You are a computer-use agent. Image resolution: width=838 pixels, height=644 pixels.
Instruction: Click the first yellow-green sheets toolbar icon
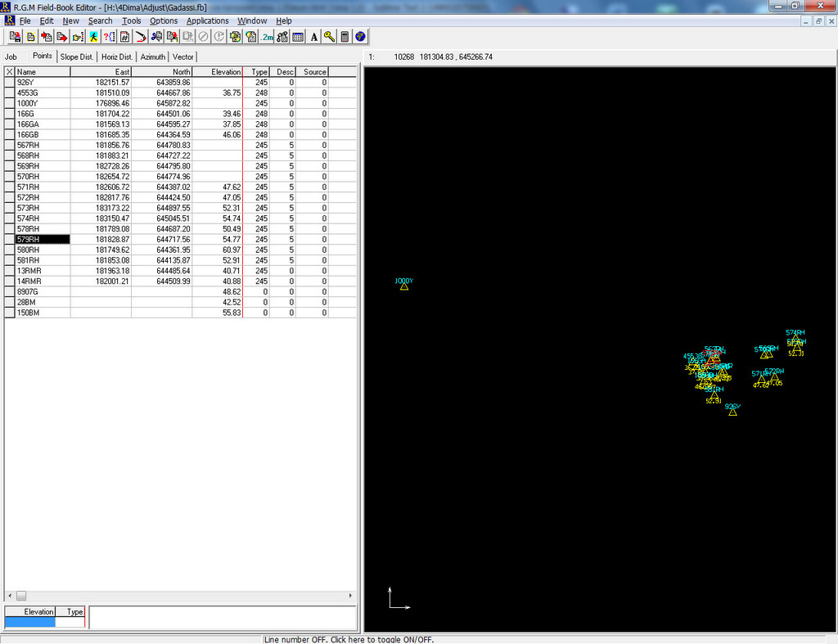pos(235,37)
